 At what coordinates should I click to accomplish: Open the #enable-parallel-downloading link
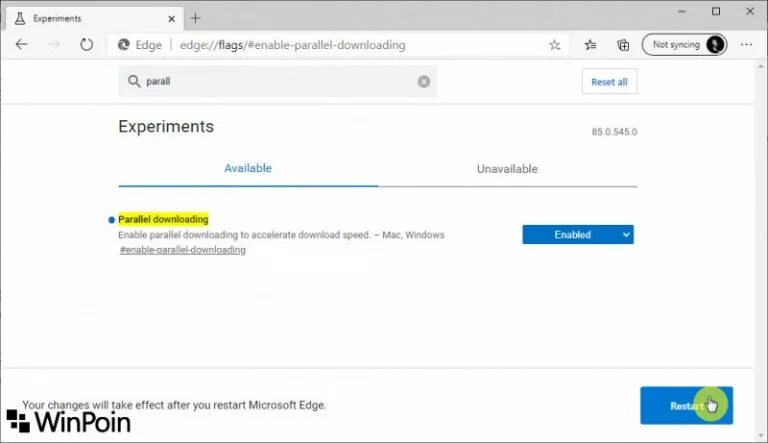(x=183, y=250)
